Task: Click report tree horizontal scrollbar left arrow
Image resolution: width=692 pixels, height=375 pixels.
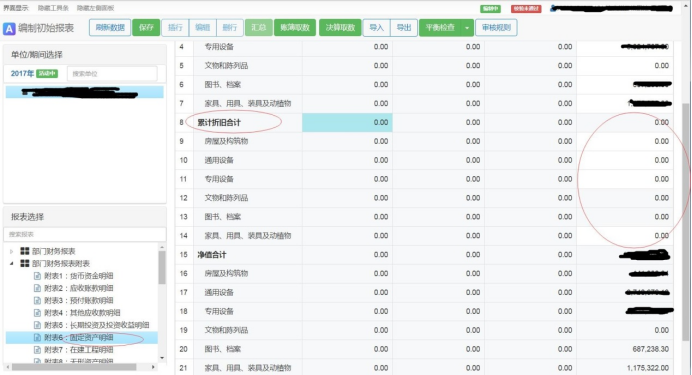Action: [8, 367]
